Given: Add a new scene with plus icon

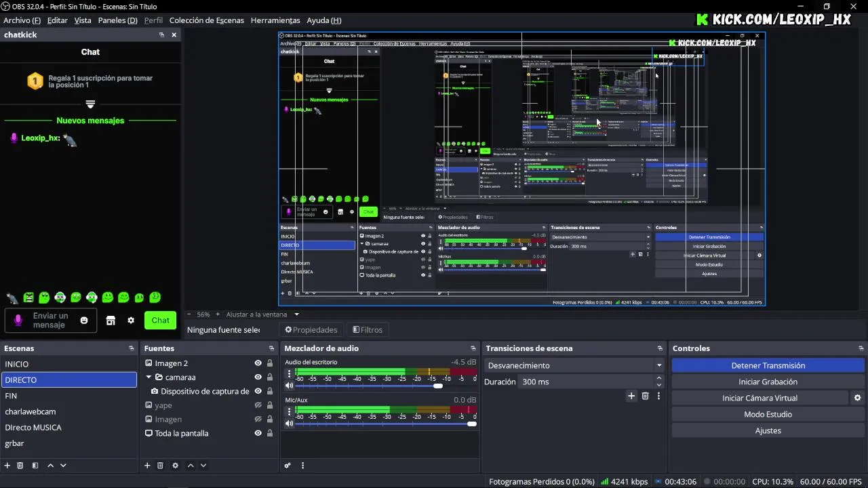Looking at the screenshot, I should pyautogui.click(x=7, y=466).
